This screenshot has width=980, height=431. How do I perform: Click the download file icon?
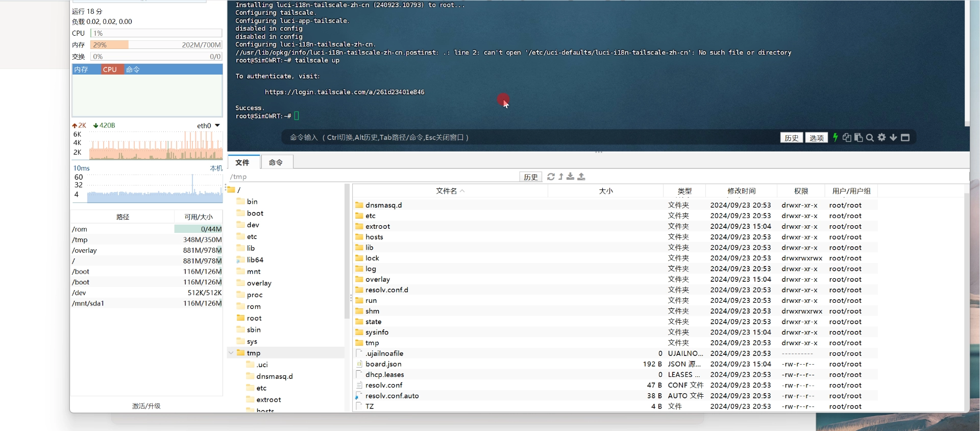pos(571,177)
